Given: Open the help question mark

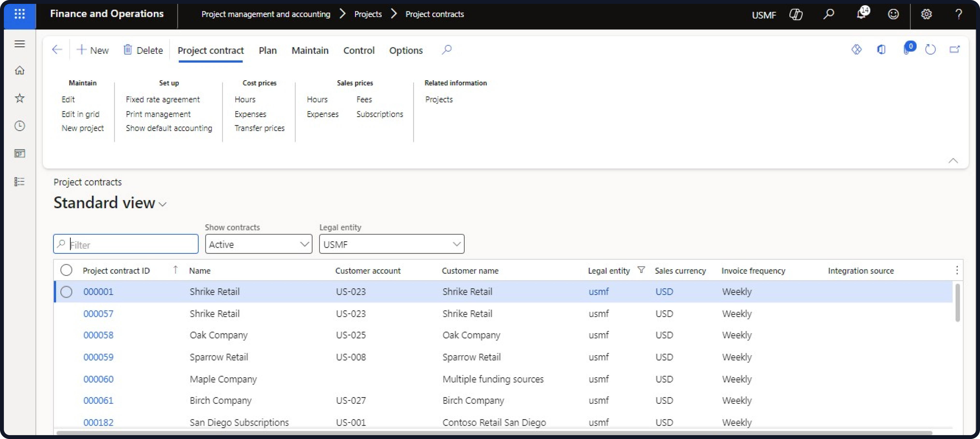Looking at the screenshot, I should tap(959, 15).
